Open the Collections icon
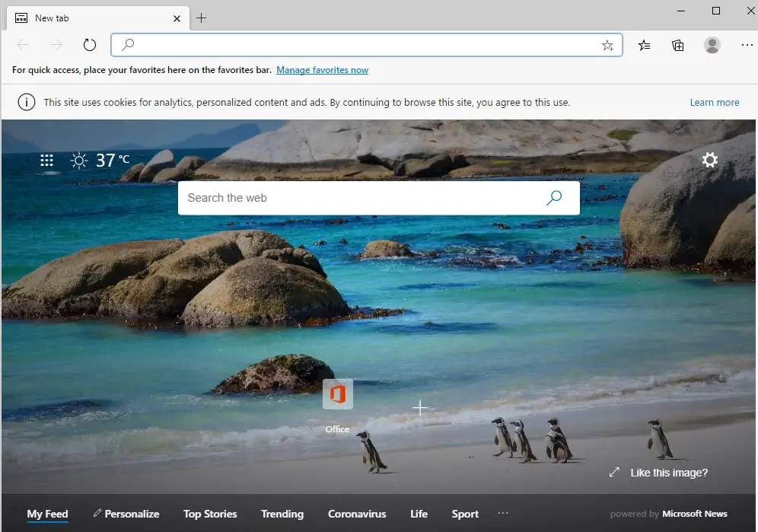Image resolution: width=758 pixels, height=532 pixels. tap(678, 46)
